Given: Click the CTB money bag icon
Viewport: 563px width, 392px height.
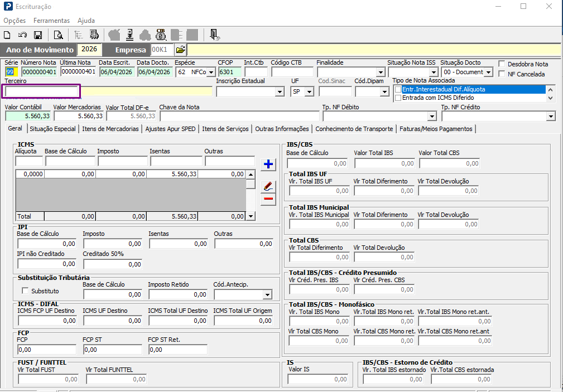Looking at the screenshot, I should point(161,35).
